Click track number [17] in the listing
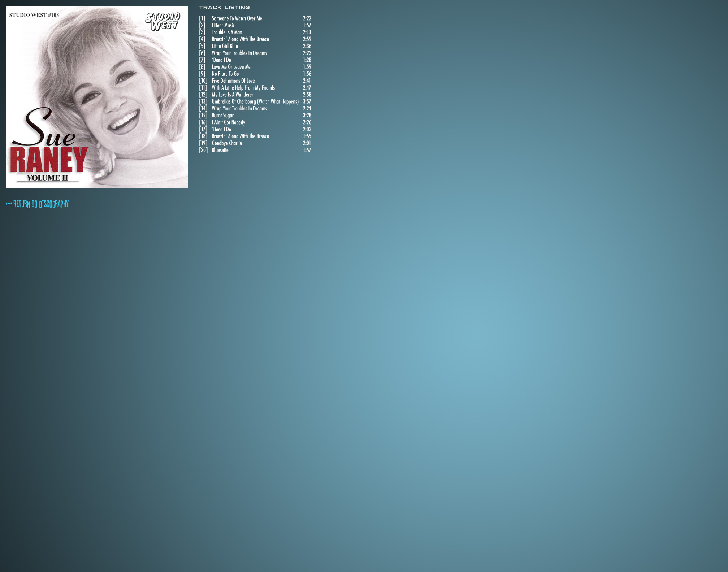The width and height of the screenshot is (728, 572). (203, 129)
